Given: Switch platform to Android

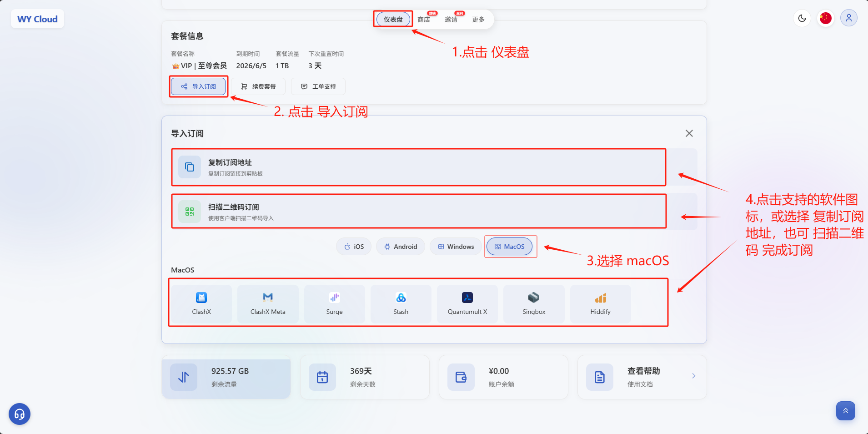Looking at the screenshot, I should pos(400,247).
